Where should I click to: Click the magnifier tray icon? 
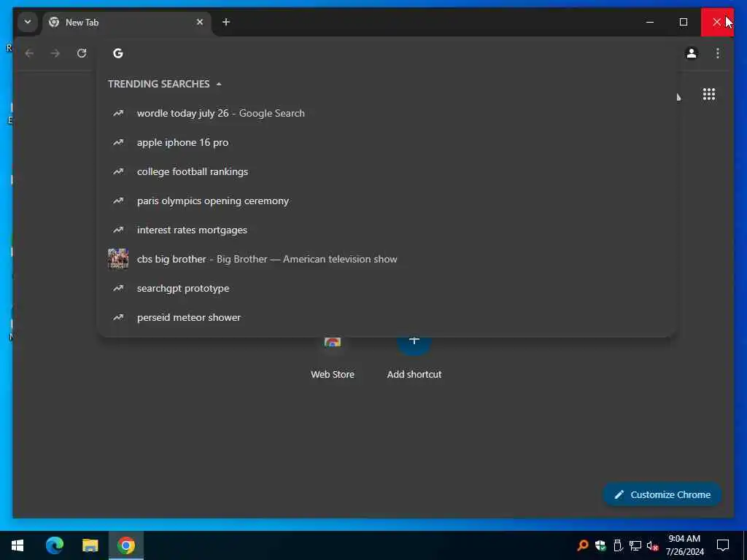coord(582,545)
